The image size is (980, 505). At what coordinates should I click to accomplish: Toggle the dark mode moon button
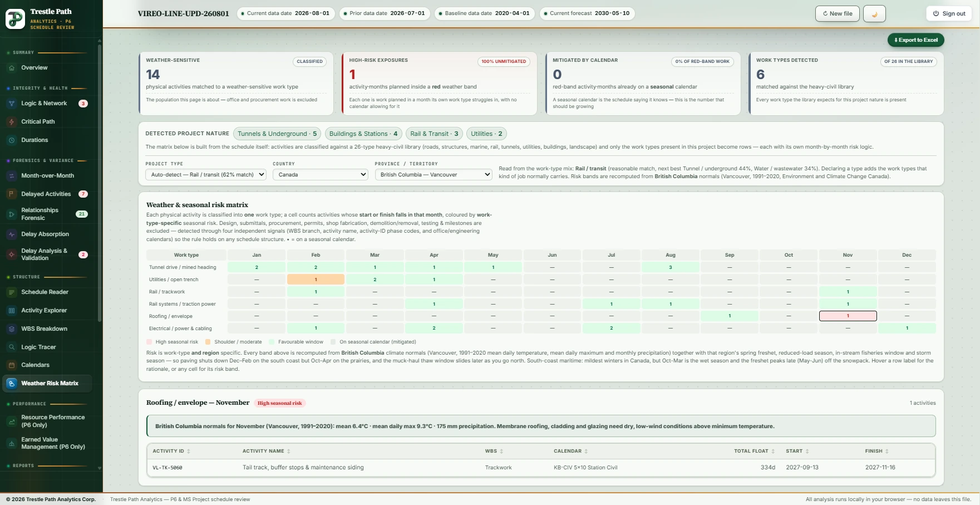coord(874,14)
